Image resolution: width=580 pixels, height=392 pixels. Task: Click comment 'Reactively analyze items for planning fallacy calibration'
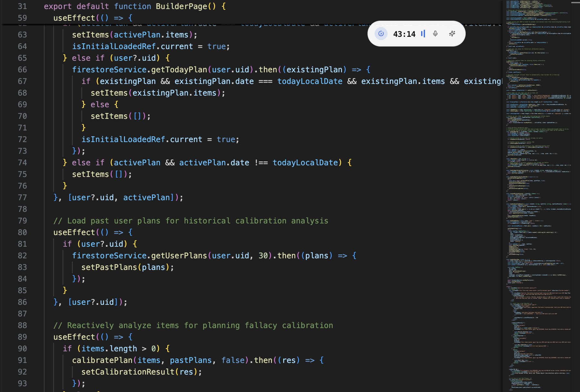[x=200, y=325]
